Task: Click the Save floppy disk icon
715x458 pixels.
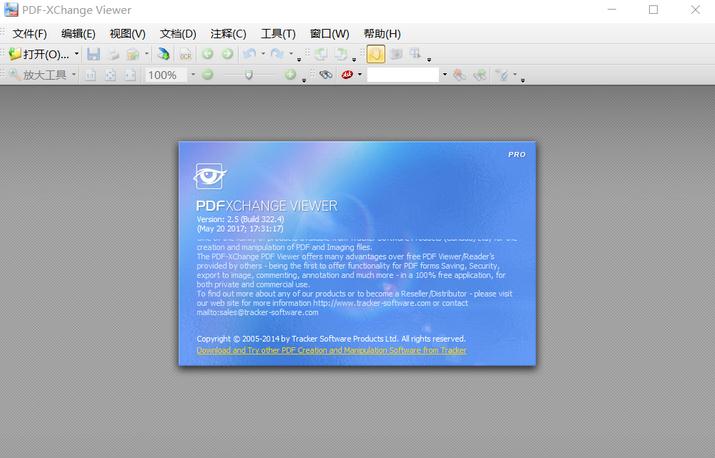Action: [93, 54]
